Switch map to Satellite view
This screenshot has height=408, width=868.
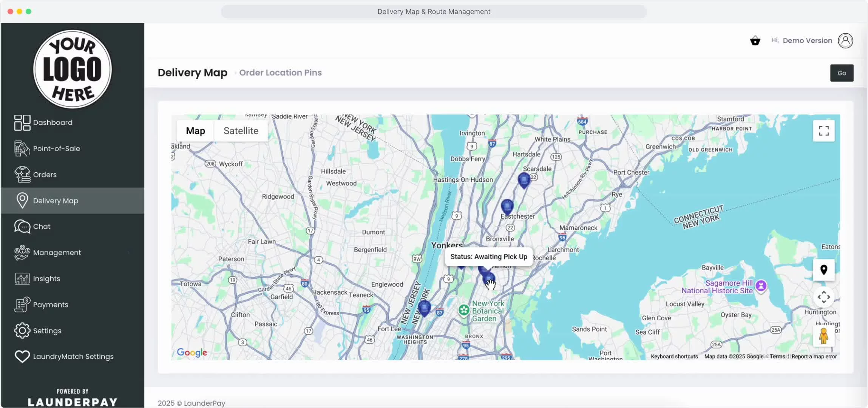[x=241, y=131]
